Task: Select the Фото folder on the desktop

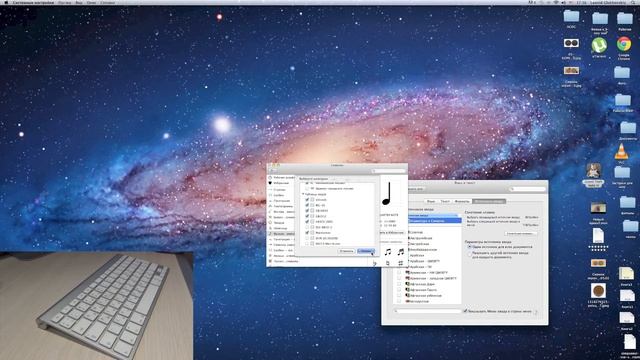Action: (x=622, y=73)
